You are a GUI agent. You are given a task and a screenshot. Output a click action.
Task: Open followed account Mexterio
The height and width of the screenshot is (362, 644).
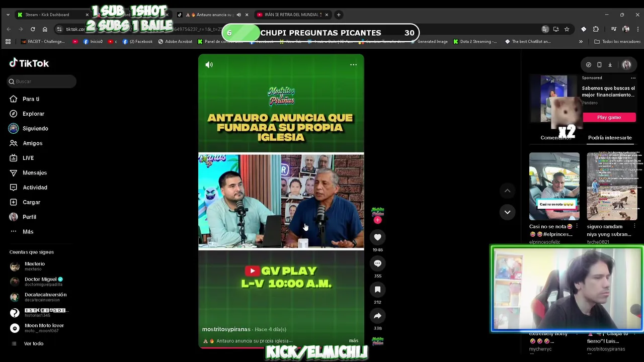[x=34, y=266]
